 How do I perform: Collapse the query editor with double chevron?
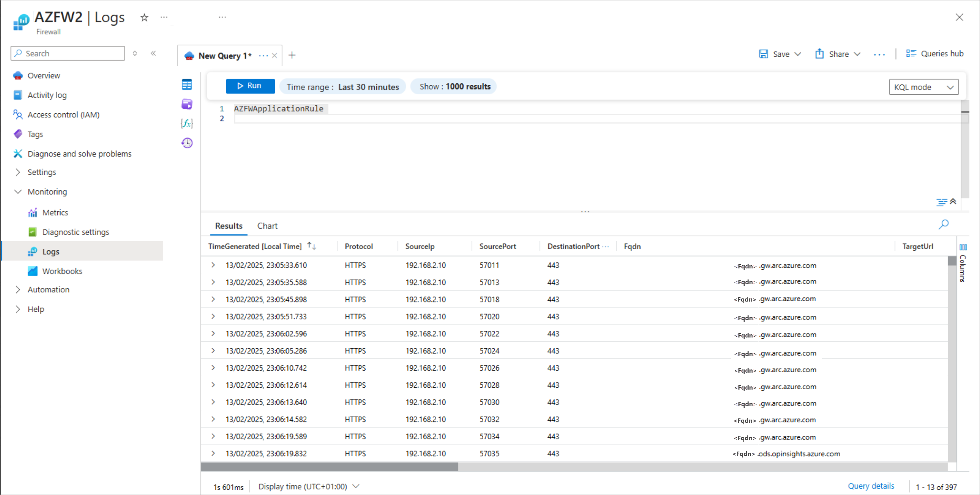click(x=953, y=201)
